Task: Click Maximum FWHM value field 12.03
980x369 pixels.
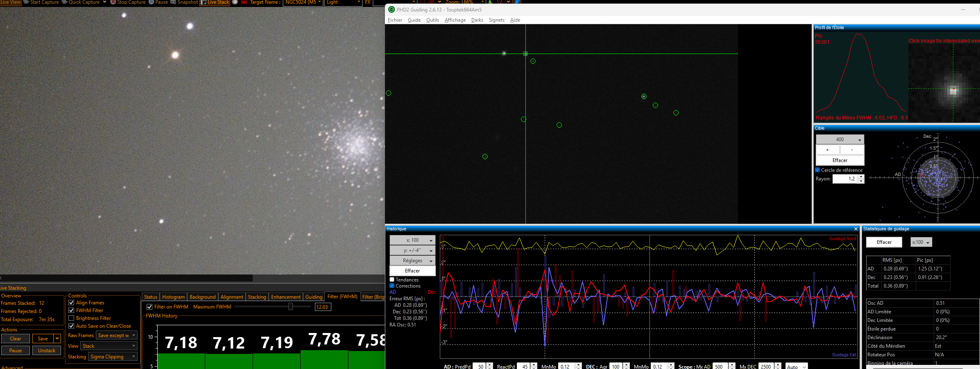Action: click(x=323, y=307)
